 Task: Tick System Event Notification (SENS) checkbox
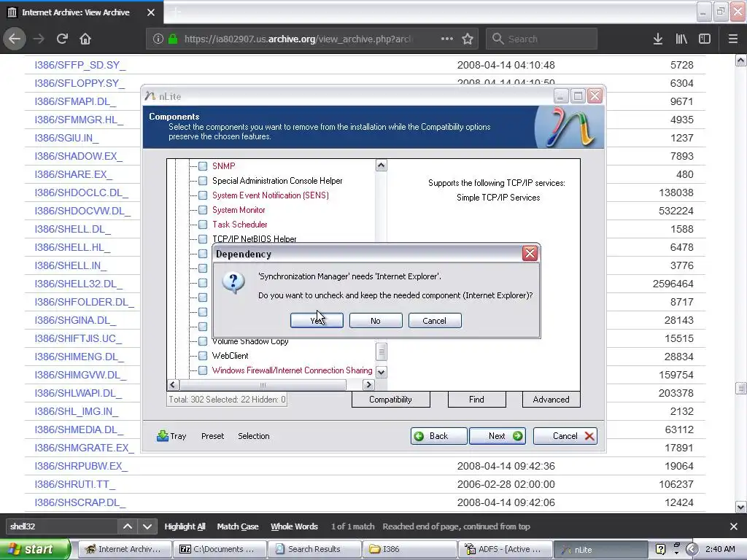point(203,195)
